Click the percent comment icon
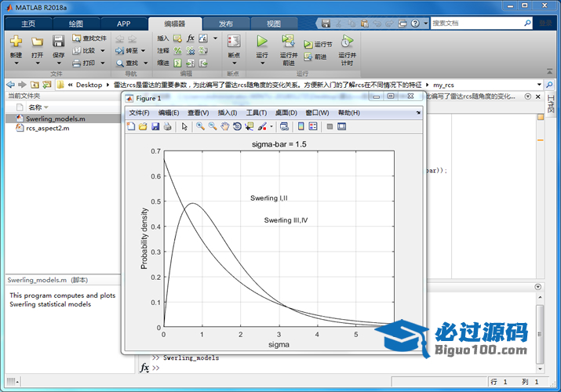561x392 pixels. pos(178,51)
